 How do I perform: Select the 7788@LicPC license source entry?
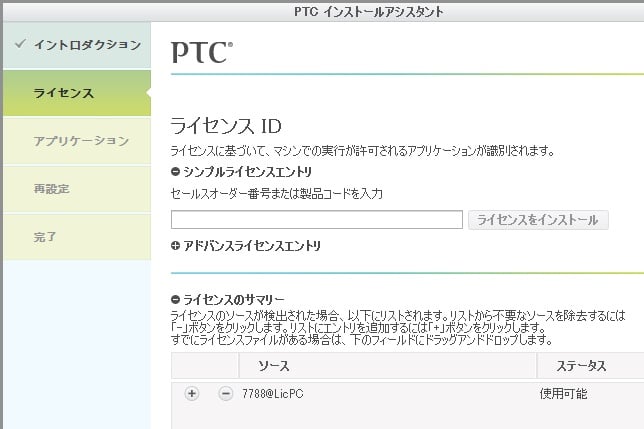pyautogui.click(x=273, y=394)
